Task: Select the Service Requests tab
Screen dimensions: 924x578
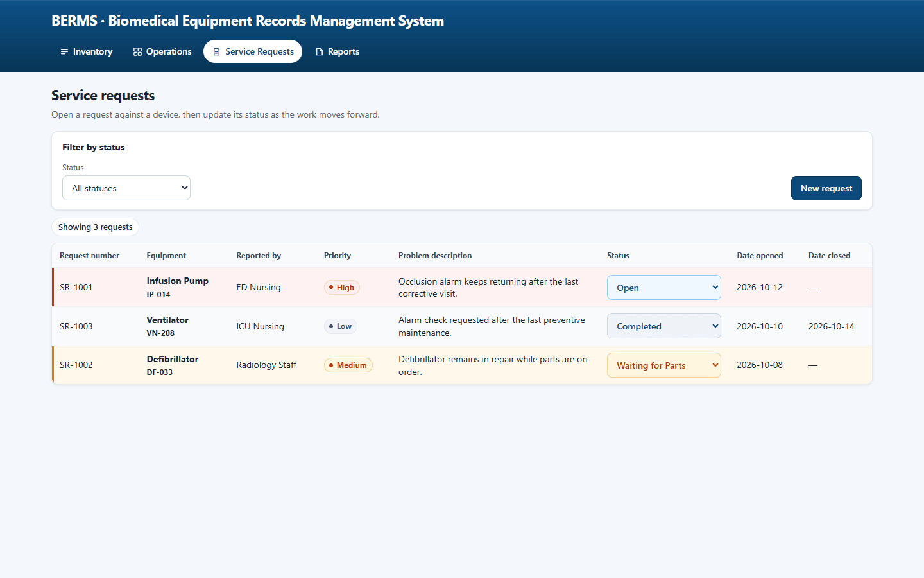Action: tap(253, 51)
